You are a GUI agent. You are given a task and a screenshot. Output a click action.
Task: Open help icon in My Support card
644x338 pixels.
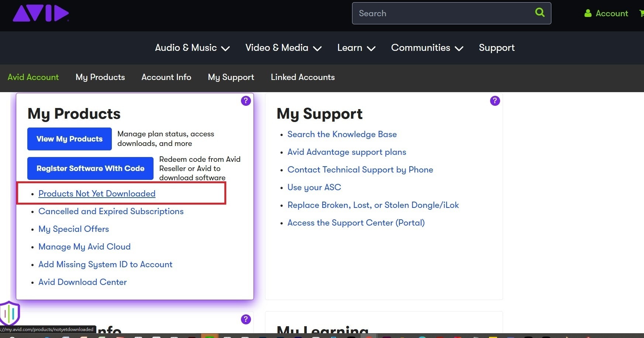pos(495,101)
